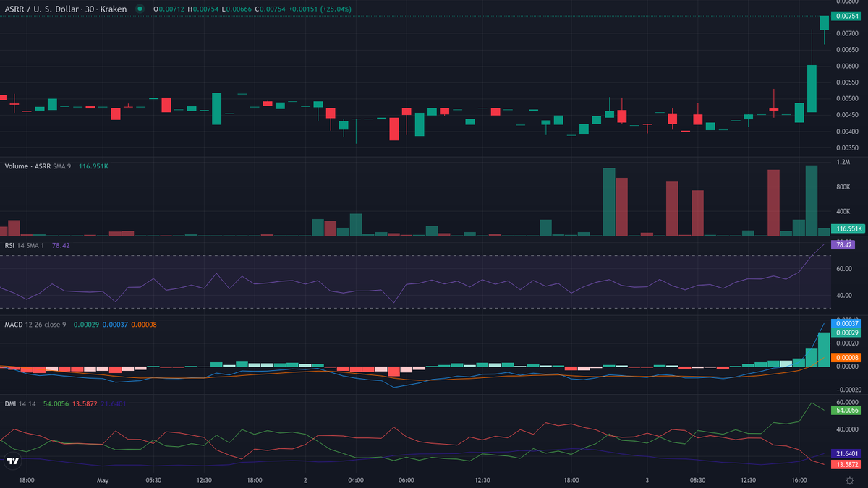This screenshot has height=488, width=868.
Task: Click the 0.00350 price axis tick
Action: coord(848,147)
